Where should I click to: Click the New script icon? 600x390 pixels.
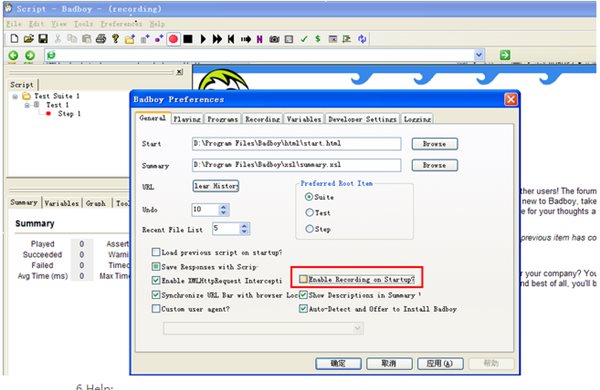tap(14, 39)
